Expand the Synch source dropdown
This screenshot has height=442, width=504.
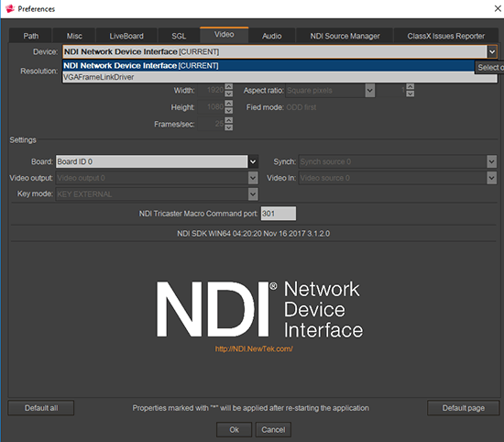pyautogui.click(x=491, y=161)
